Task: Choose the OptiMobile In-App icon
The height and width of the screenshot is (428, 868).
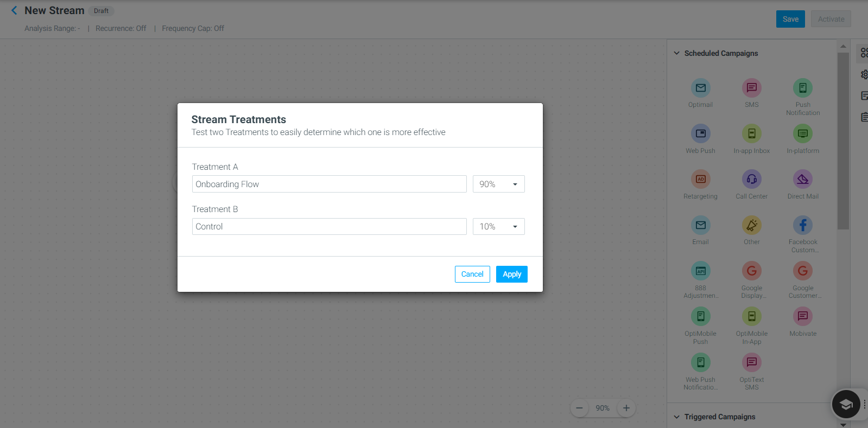Action: click(x=751, y=316)
